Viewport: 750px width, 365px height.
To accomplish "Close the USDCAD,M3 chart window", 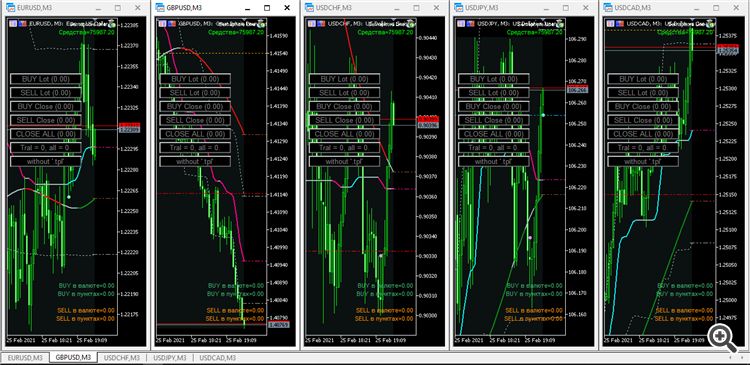I will pos(735,8).
